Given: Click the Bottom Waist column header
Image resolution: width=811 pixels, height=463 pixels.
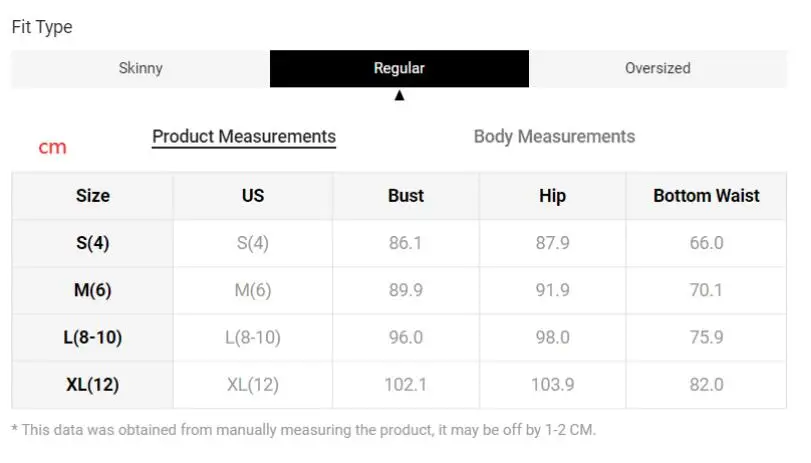Looking at the screenshot, I should [706, 196].
